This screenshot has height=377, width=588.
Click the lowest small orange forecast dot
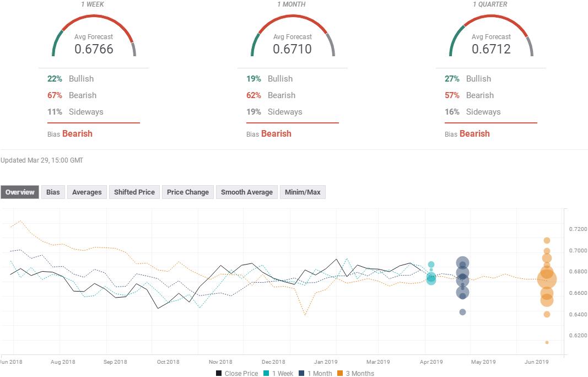point(547,342)
